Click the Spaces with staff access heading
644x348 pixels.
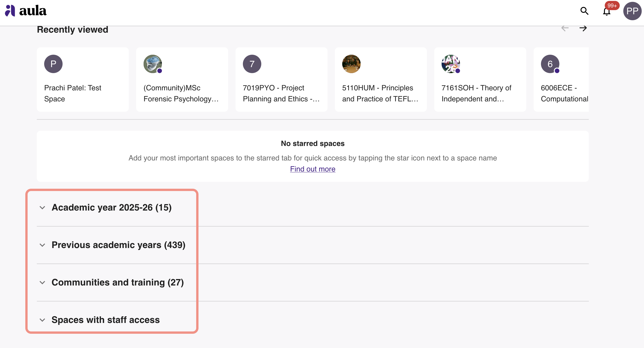click(x=106, y=320)
